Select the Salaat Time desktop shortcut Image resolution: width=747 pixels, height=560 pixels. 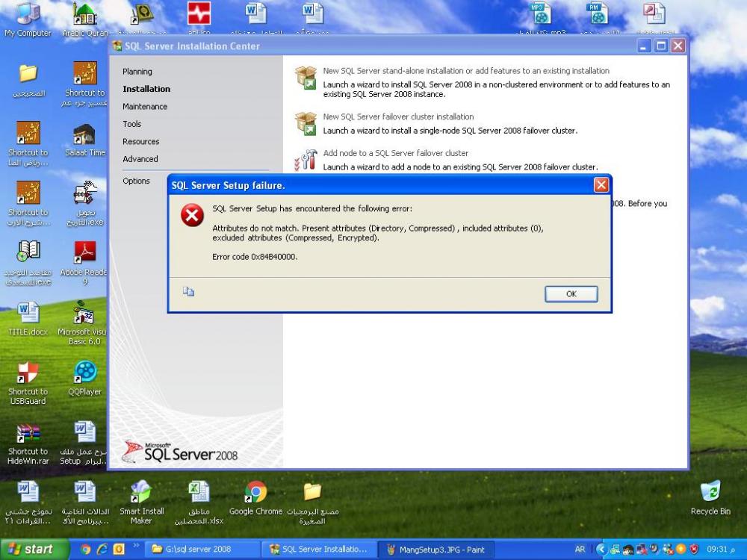(85, 140)
